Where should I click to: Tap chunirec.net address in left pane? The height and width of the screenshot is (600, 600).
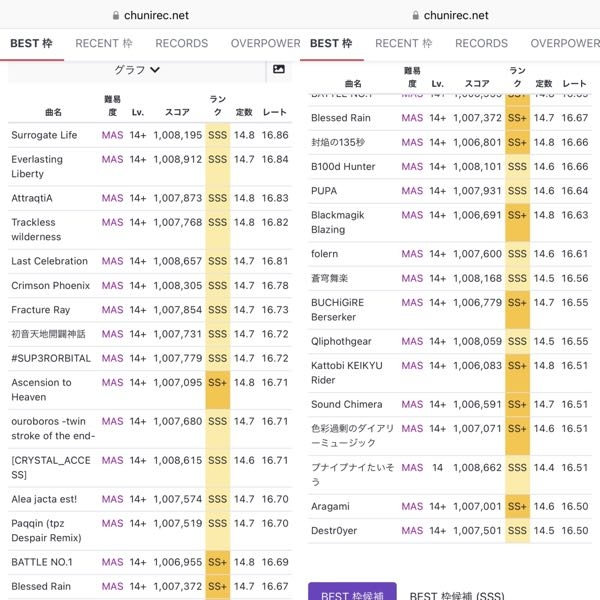pos(156,16)
